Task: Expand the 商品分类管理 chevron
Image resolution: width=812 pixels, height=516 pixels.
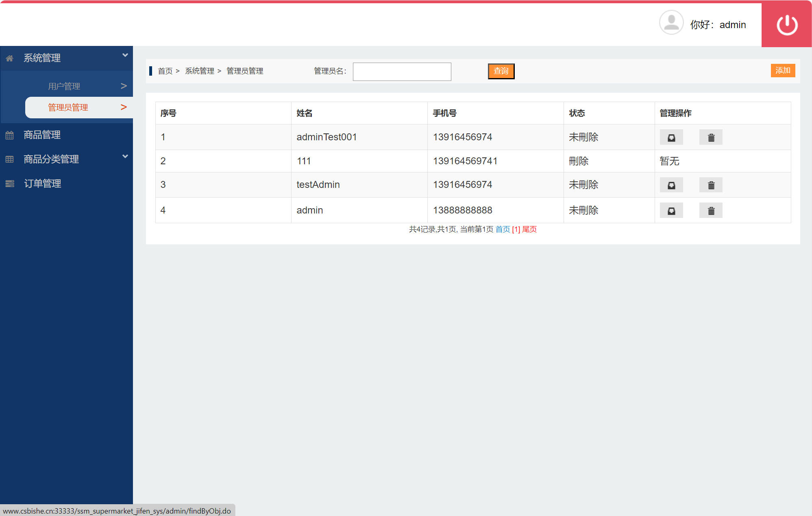Action: (x=125, y=156)
